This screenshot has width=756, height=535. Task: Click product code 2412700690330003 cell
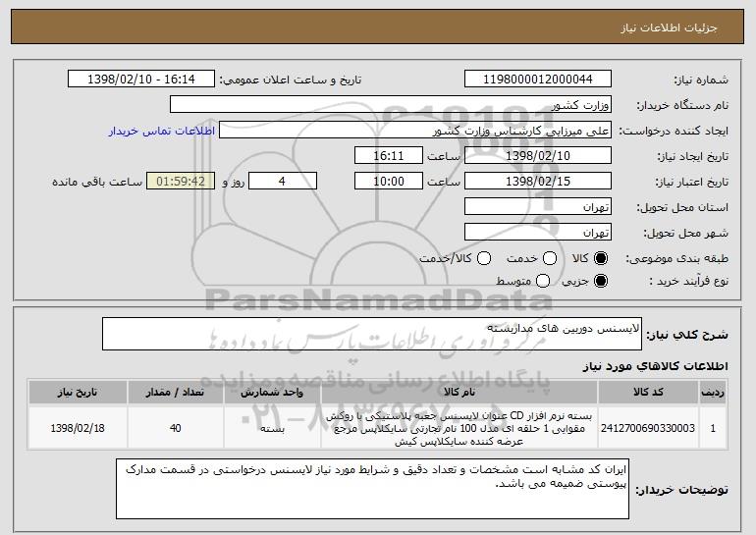point(648,428)
